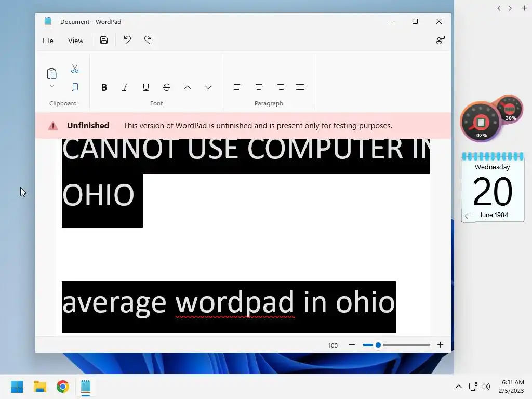Open the File menu
The height and width of the screenshot is (399, 532).
pyautogui.click(x=48, y=41)
